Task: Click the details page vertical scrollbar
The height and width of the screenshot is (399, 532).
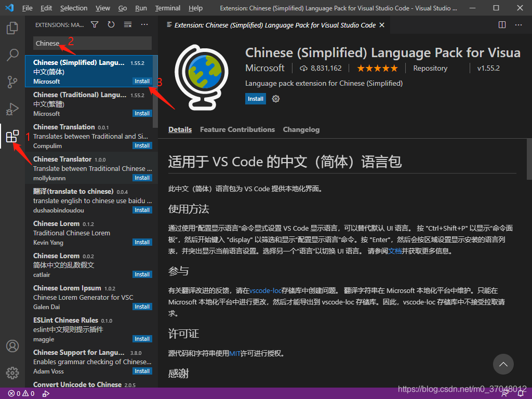Action: click(529, 159)
